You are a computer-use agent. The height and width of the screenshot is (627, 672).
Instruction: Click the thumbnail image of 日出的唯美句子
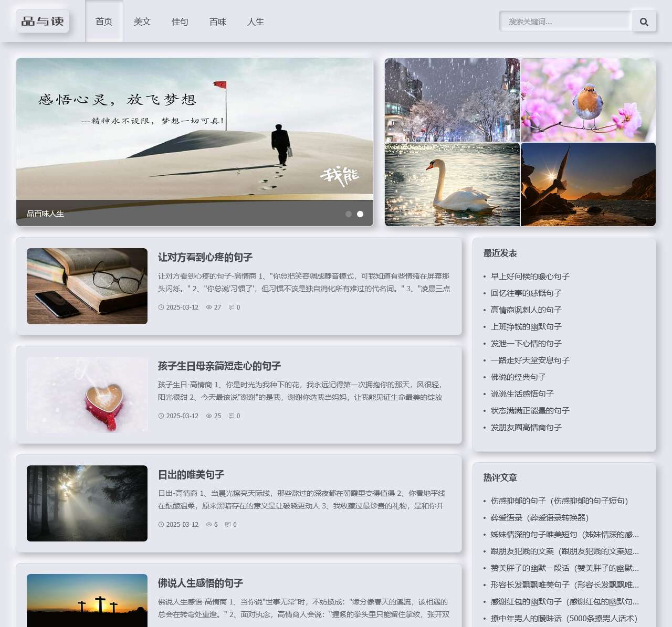click(x=87, y=503)
